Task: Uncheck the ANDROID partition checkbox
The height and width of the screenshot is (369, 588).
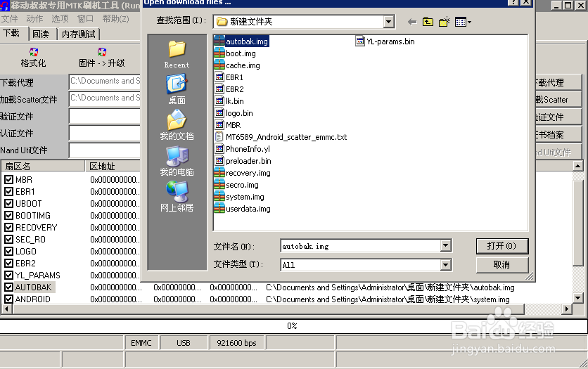Action: [8, 299]
